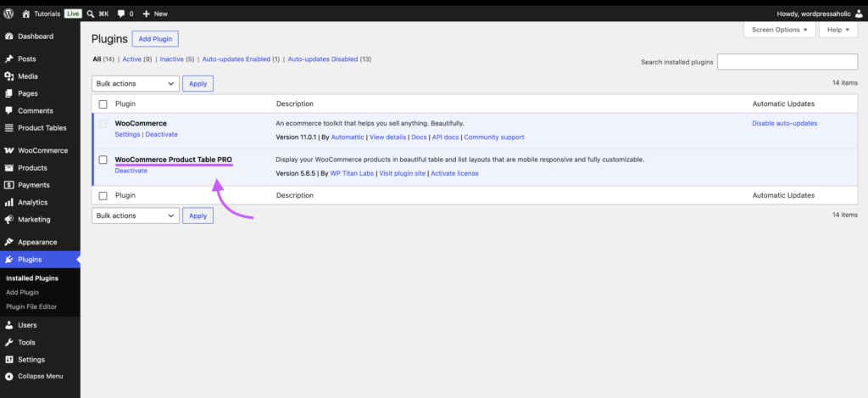868x398 pixels.
Task: Show All plugins filter
Action: coord(97,59)
